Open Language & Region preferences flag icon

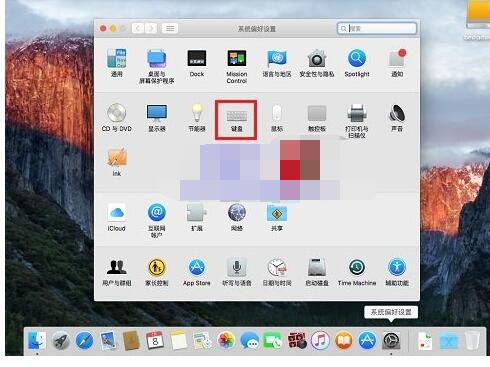click(277, 59)
